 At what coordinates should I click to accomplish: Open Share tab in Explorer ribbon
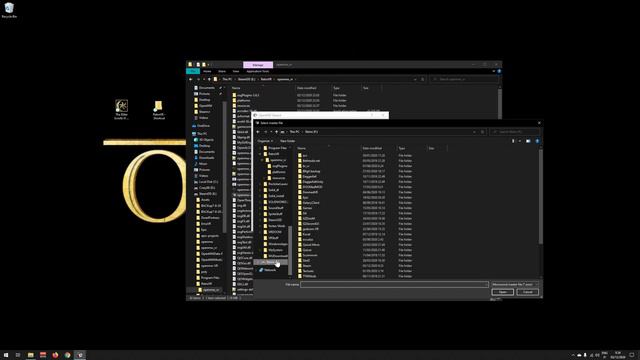tap(222, 71)
